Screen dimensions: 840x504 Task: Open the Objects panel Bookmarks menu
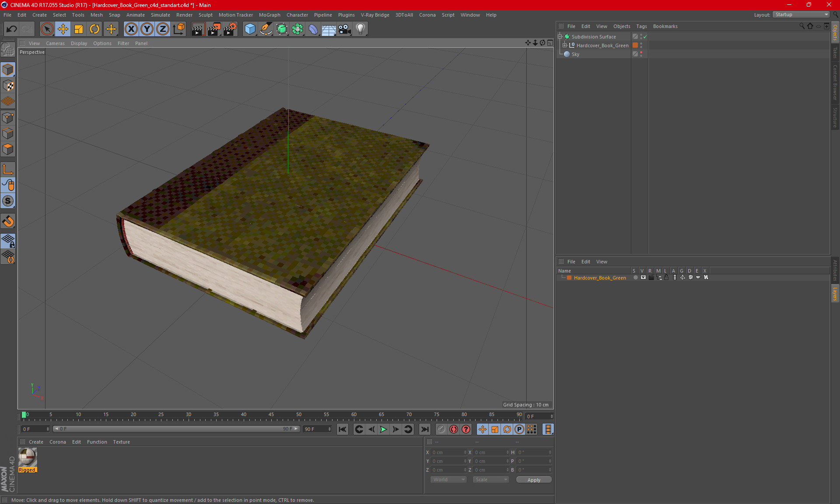click(x=665, y=26)
